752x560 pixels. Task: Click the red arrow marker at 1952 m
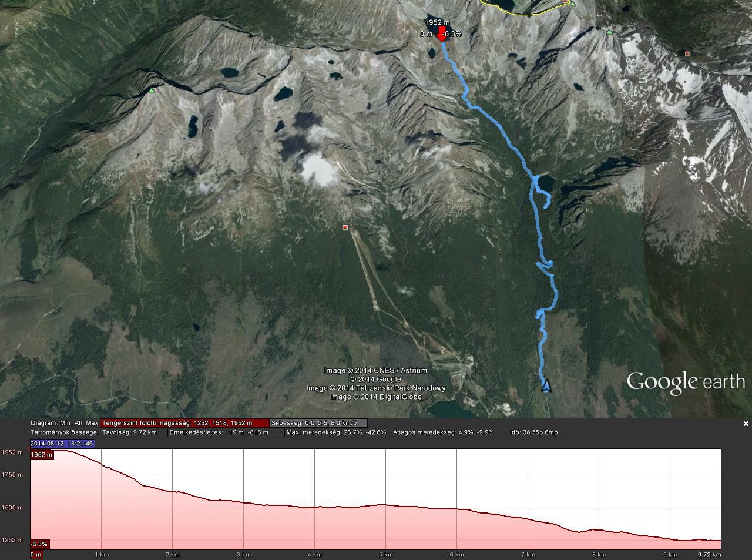point(442,33)
